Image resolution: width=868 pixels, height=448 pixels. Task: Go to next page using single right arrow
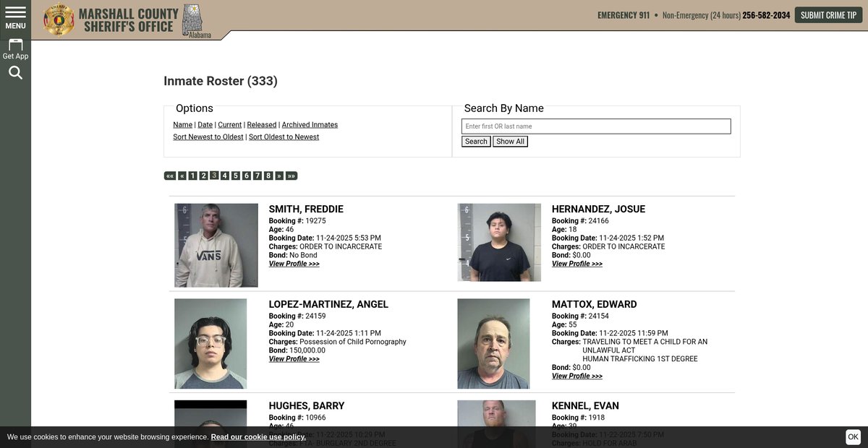[279, 176]
